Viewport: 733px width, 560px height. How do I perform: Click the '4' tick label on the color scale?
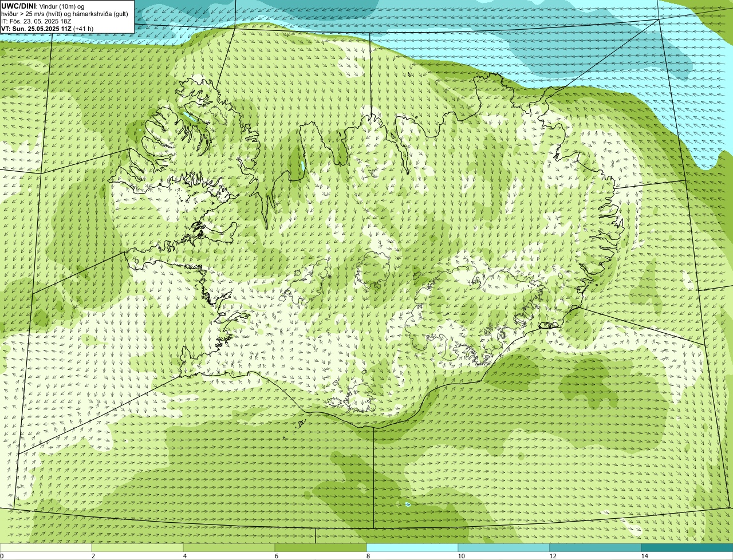tap(185, 556)
